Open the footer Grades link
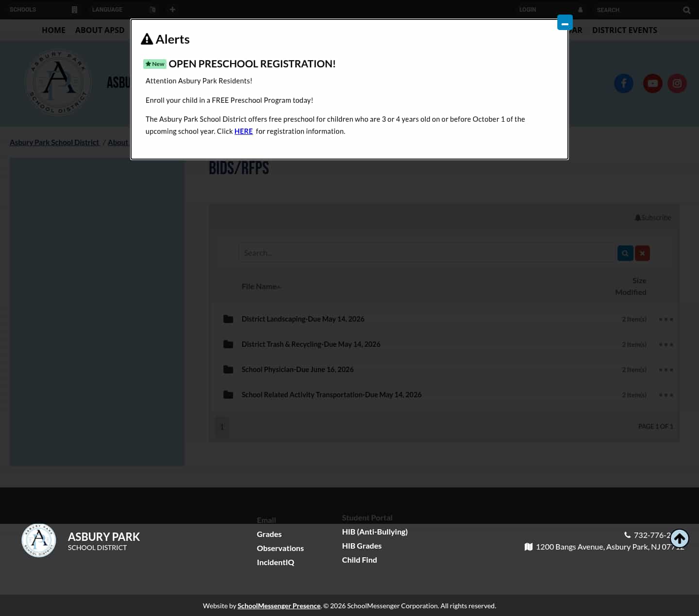The width and height of the screenshot is (699, 616). pos(269,534)
